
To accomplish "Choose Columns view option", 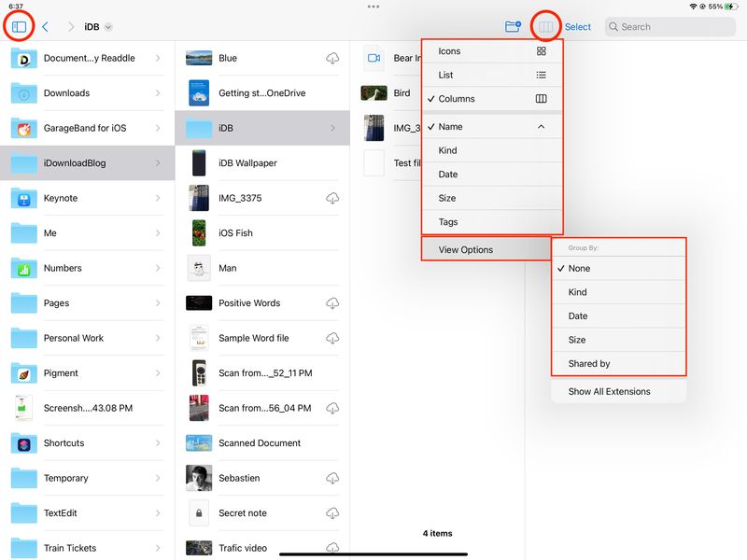I will (492, 99).
